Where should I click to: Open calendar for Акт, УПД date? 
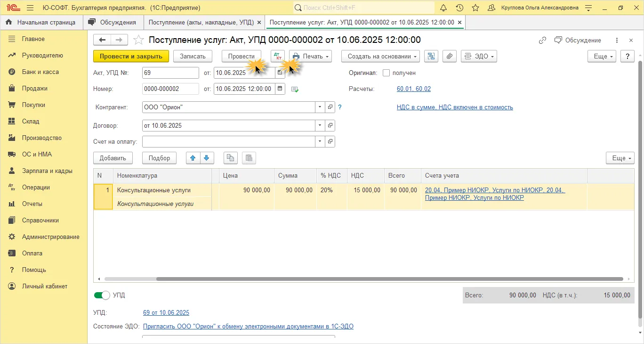(x=280, y=73)
